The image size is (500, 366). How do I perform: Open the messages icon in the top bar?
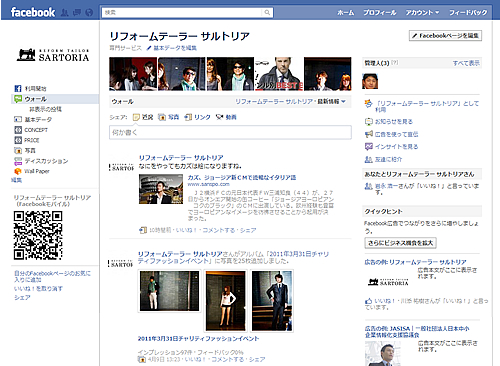(x=77, y=13)
